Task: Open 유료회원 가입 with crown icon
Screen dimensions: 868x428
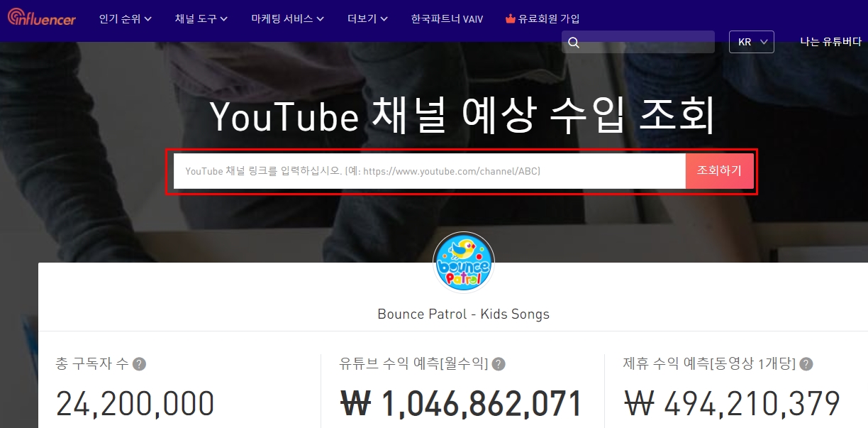Action: click(542, 19)
